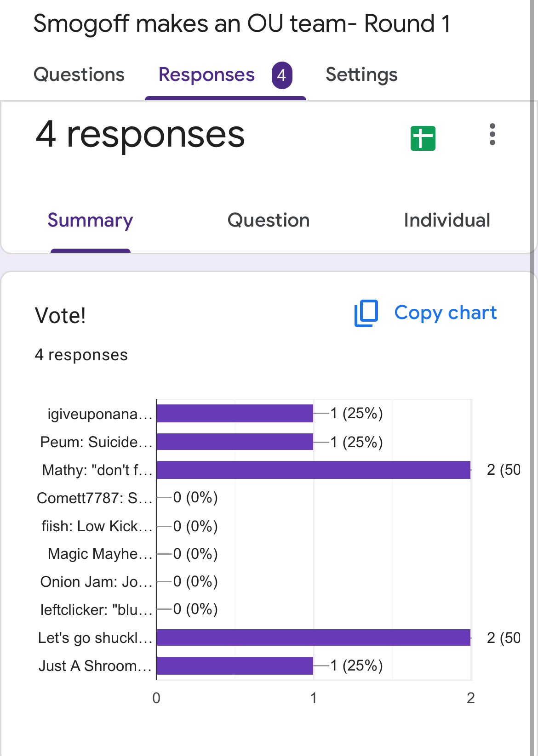This screenshot has width=538, height=756.
Task: Click the form title Smogoff makes an OU team
Action: click(x=242, y=24)
